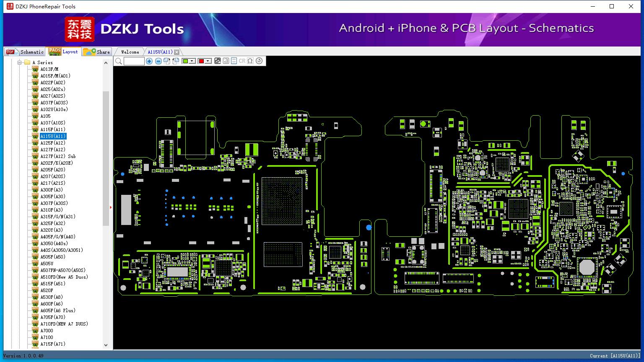Click the DZKJ red logo in the banner
Viewport: 644px width, 362px height.
(x=79, y=29)
